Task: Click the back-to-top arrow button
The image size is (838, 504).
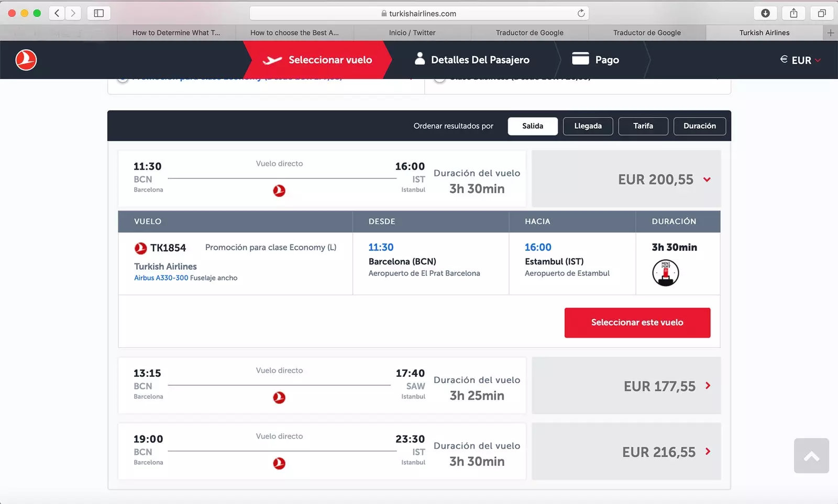Action: pyautogui.click(x=811, y=456)
